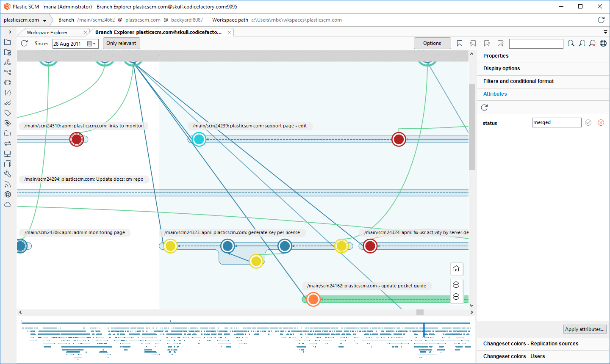Open the hierarchy tree icon in sidebar
Screen dimensions: 610x364
click(7, 62)
